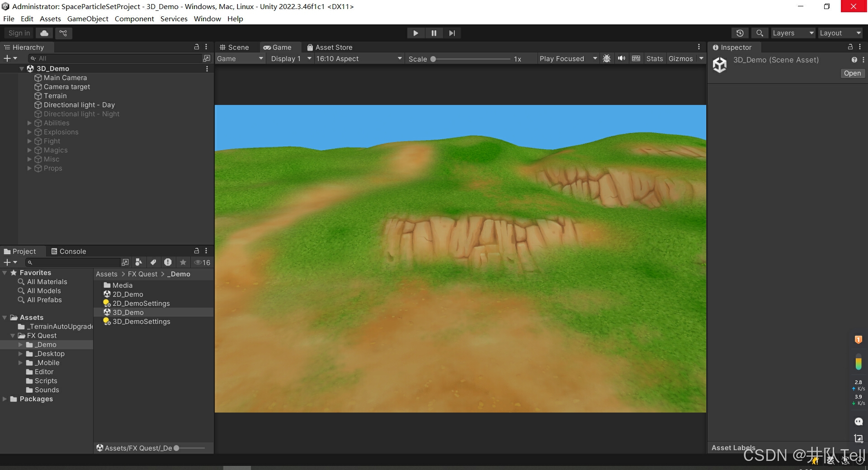Click the Inspector help question icon
This screenshot has width=868, height=470.
click(x=854, y=60)
